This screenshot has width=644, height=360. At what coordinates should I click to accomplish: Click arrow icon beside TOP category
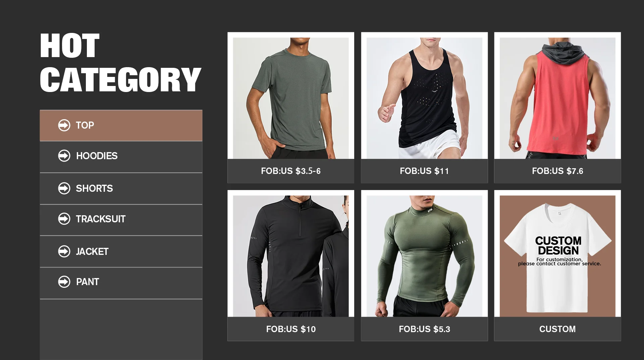coord(64,125)
